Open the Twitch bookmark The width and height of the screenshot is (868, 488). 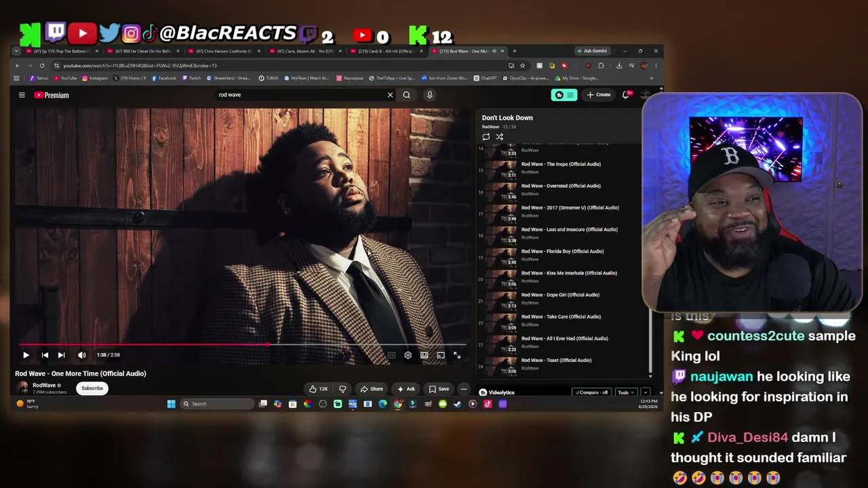pos(191,78)
